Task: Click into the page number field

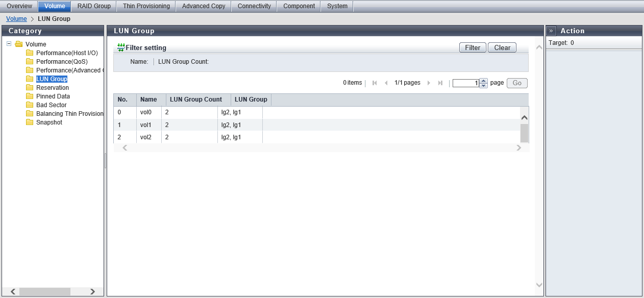Action: [x=465, y=83]
